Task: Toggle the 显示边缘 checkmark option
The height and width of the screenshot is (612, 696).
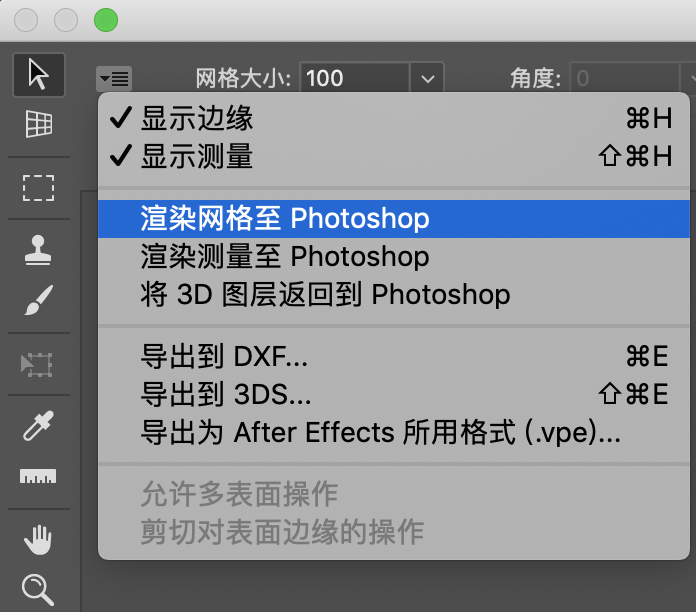Action: tap(196, 119)
